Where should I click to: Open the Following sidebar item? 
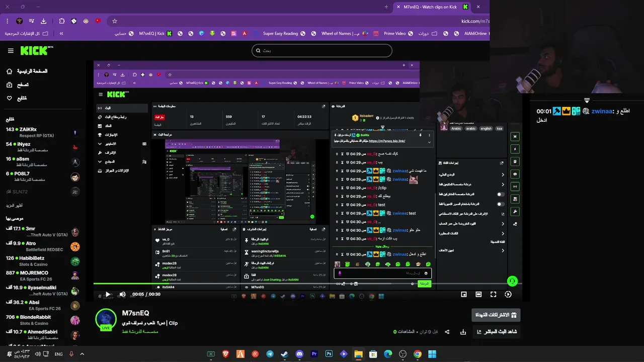[16, 98]
